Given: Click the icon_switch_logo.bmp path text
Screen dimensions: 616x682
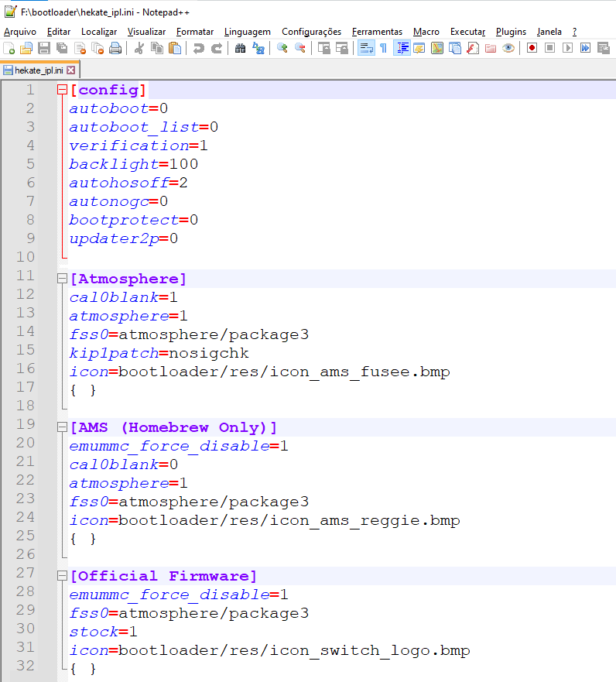Looking at the screenshot, I should [294, 651].
